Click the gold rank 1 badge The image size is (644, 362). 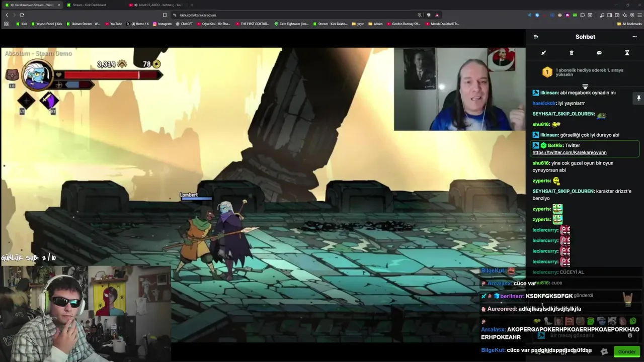547,72
